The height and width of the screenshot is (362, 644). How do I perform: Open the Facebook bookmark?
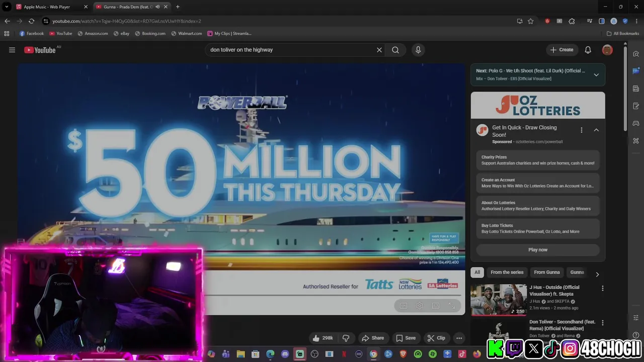click(x=31, y=34)
